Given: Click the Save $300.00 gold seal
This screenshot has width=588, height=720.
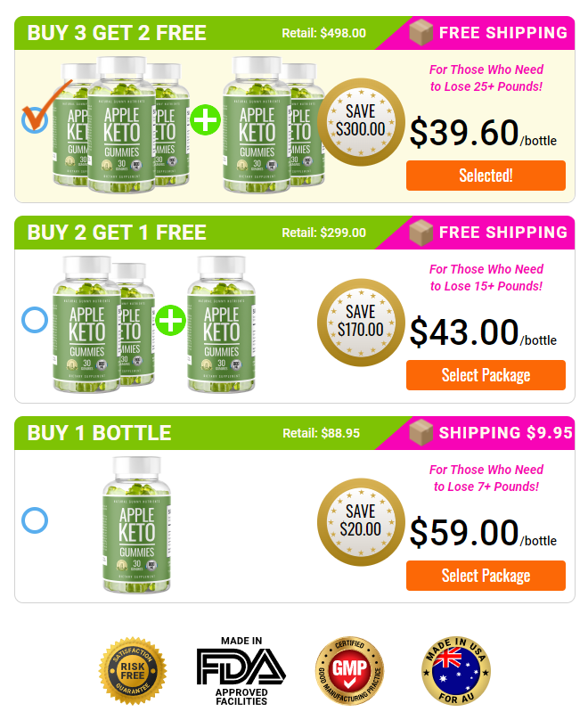Looking at the screenshot, I should [361, 122].
